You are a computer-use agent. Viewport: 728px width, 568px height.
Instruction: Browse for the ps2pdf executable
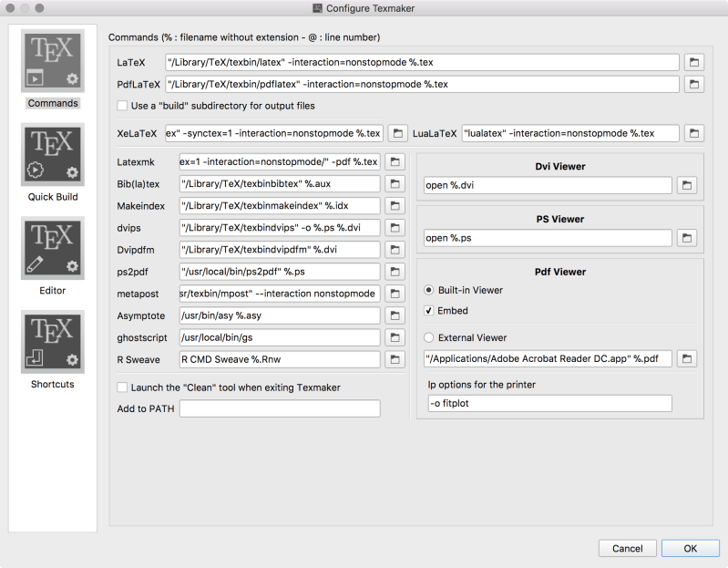coord(395,271)
